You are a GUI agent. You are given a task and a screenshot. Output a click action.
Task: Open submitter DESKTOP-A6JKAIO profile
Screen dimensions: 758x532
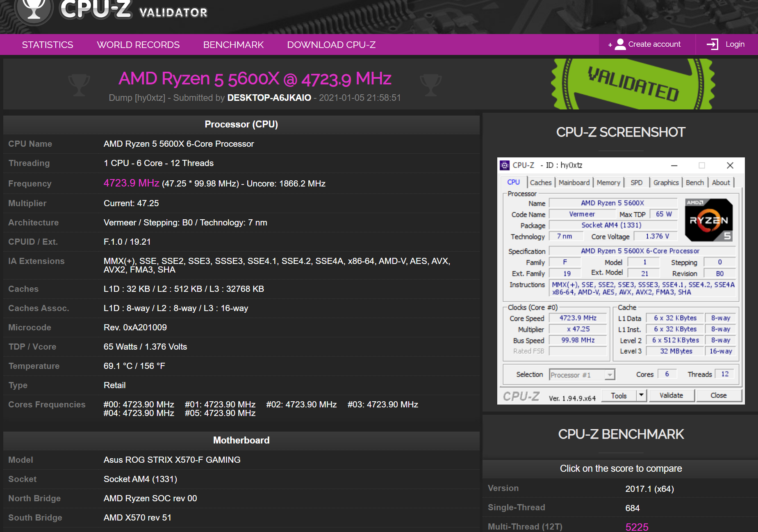pyautogui.click(x=269, y=98)
